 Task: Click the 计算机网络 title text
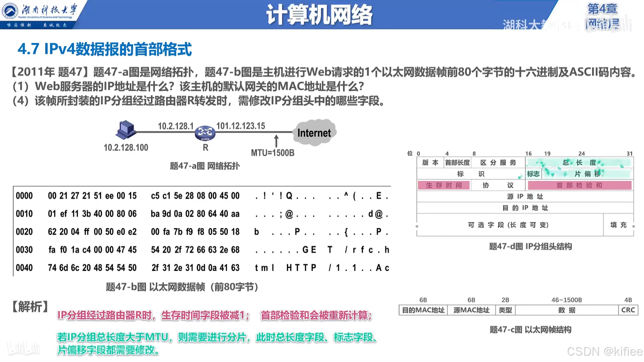pyautogui.click(x=319, y=15)
